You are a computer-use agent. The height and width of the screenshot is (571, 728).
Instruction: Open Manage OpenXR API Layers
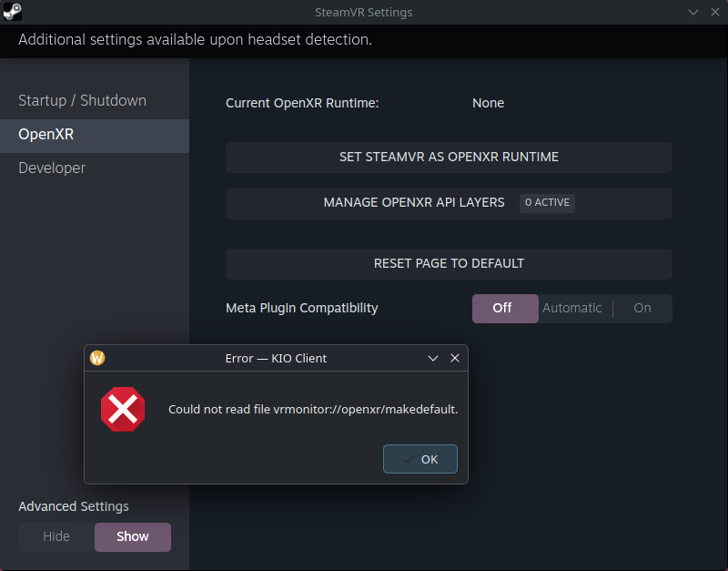coord(449,203)
